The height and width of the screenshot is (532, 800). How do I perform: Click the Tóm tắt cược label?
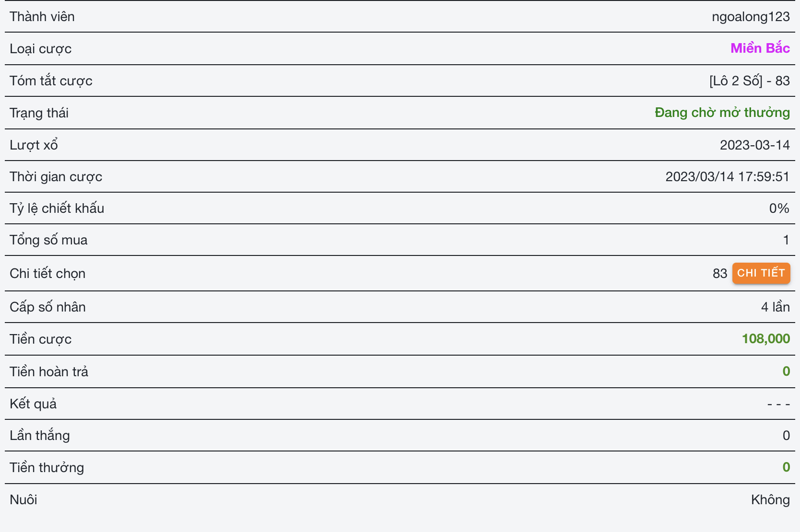[x=51, y=81]
